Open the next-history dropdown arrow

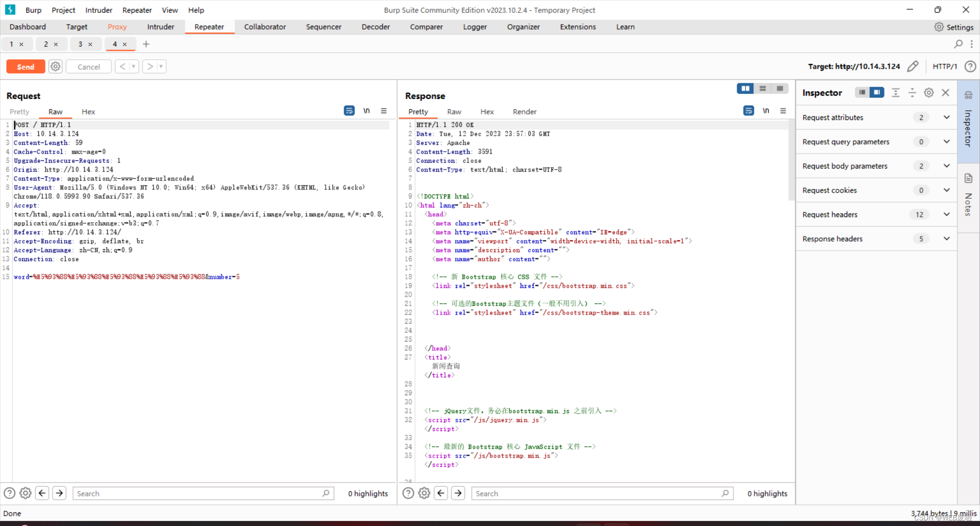(x=161, y=66)
